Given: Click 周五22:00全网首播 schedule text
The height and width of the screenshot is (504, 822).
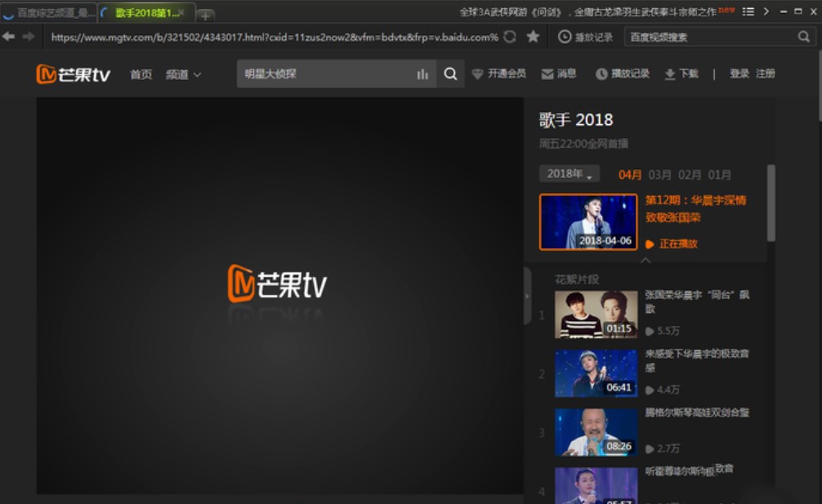Looking at the screenshot, I should [x=583, y=144].
